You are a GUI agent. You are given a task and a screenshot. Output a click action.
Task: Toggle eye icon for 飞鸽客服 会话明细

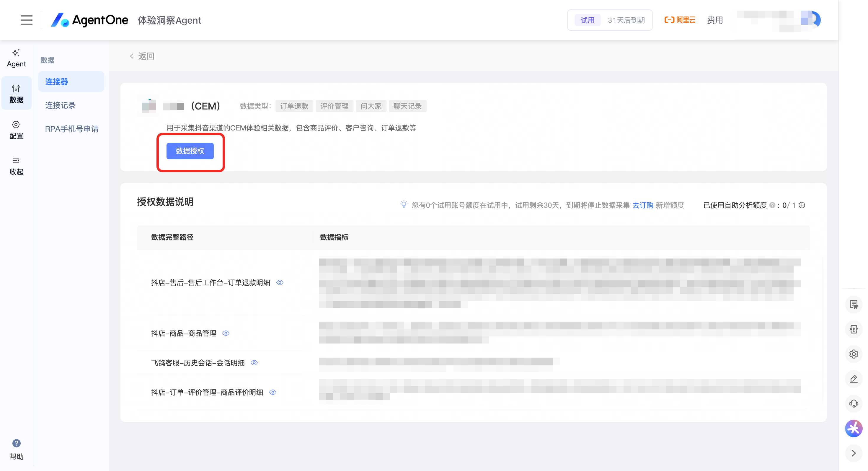[x=254, y=362]
